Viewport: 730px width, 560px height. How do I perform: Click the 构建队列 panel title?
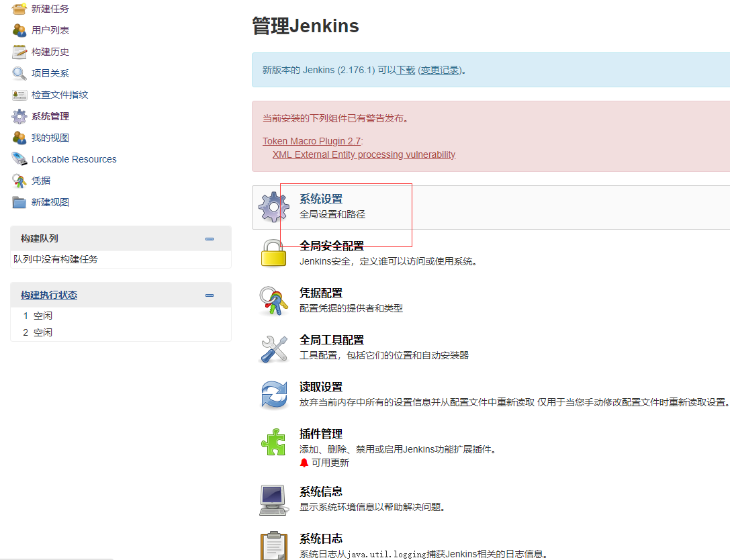(40, 239)
